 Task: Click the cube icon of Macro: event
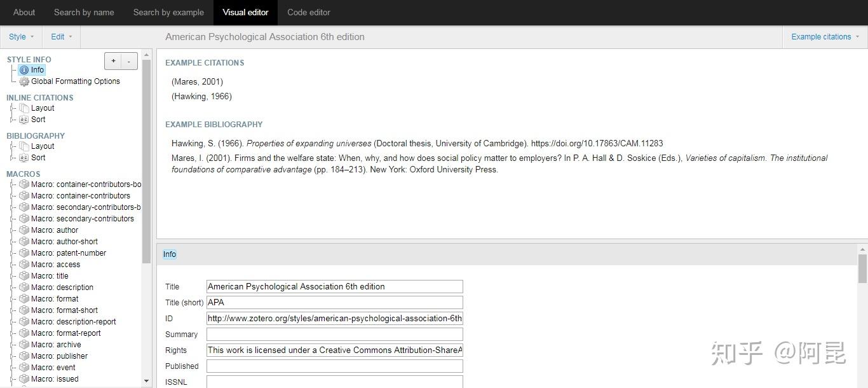(24, 368)
